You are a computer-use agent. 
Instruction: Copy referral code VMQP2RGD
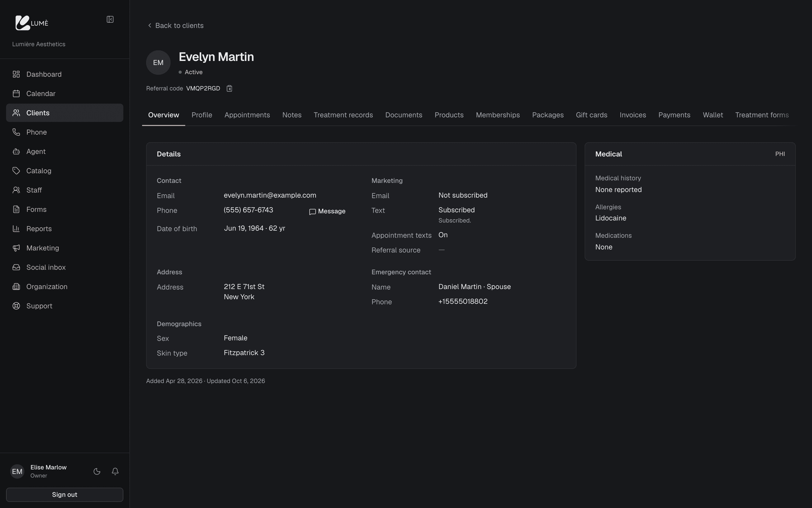(x=229, y=88)
